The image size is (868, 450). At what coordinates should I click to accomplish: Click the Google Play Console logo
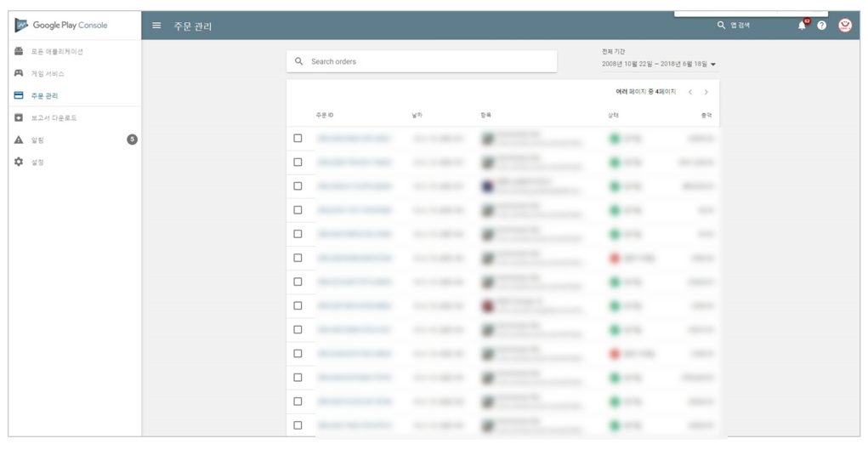click(61, 26)
